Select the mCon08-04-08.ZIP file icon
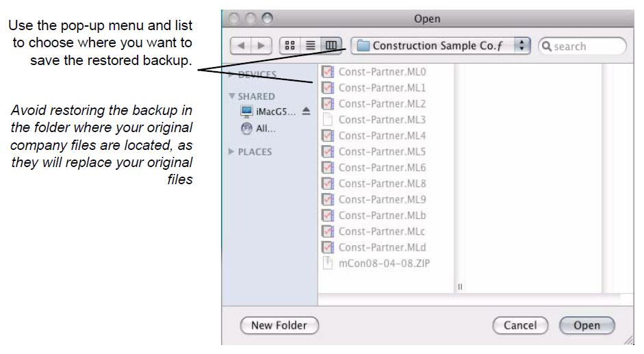 pyautogui.click(x=328, y=263)
